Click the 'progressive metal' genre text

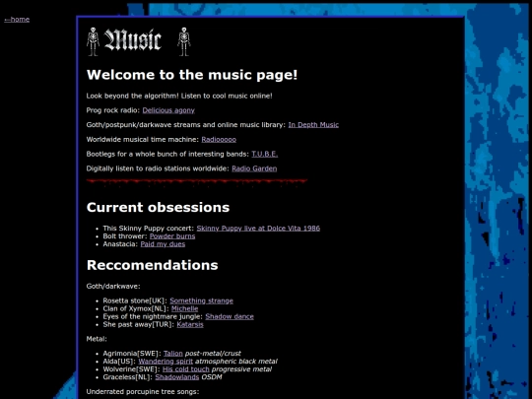point(241,369)
